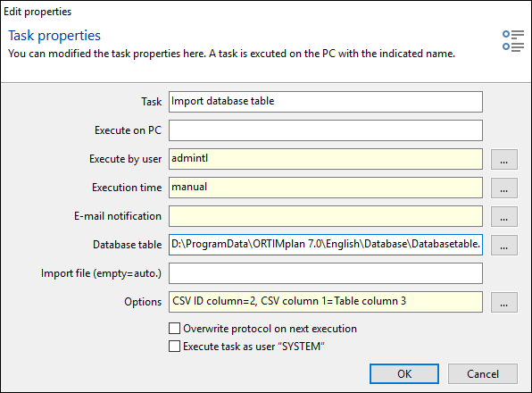Select the Execute by user field with admintl
Screen dimensions: 532x393
click(326, 159)
